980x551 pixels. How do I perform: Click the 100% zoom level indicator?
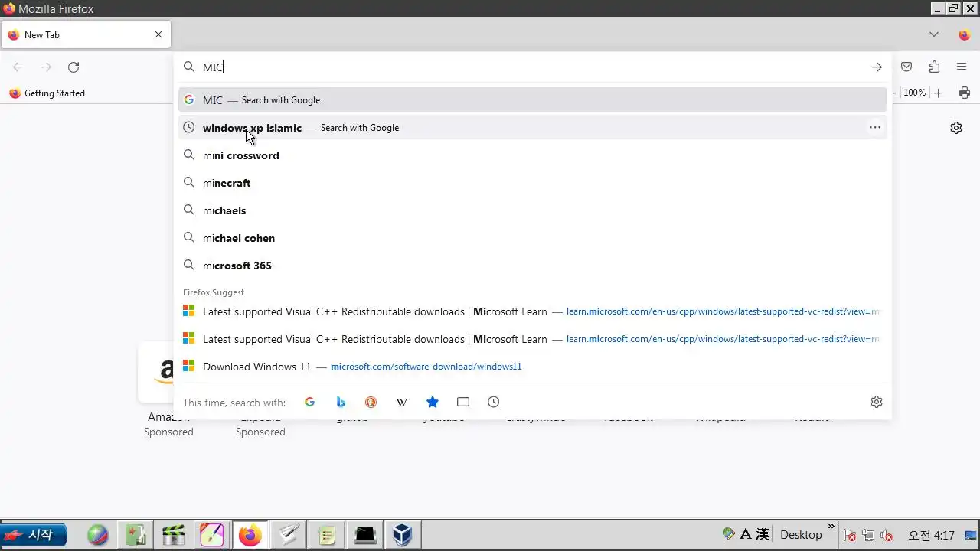914,93
